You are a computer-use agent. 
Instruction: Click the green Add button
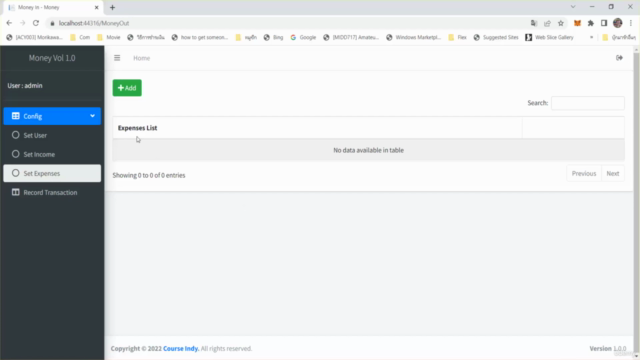pos(127,88)
